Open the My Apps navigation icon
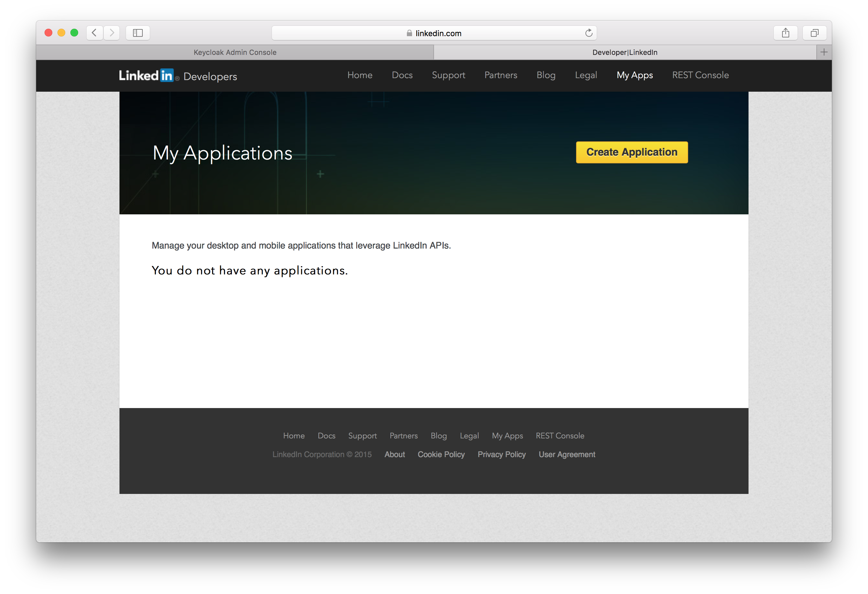Screen dimensions: 868x594 [634, 75]
